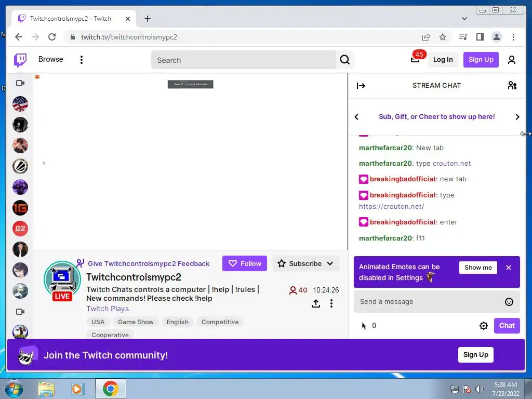This screenshot has width=532, height=399.
Task: Select the Game Show tag
Action: pyautogui.click(x=136, y=322)
